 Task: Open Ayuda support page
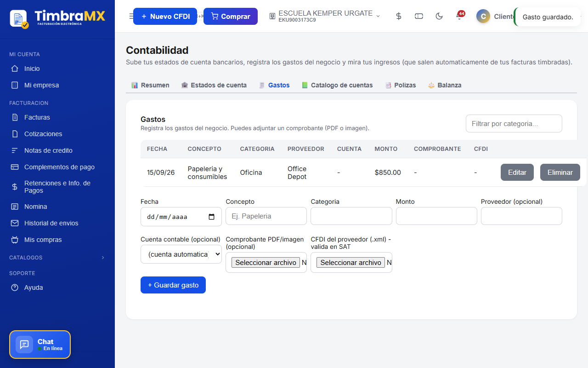[x=57, y=287]
